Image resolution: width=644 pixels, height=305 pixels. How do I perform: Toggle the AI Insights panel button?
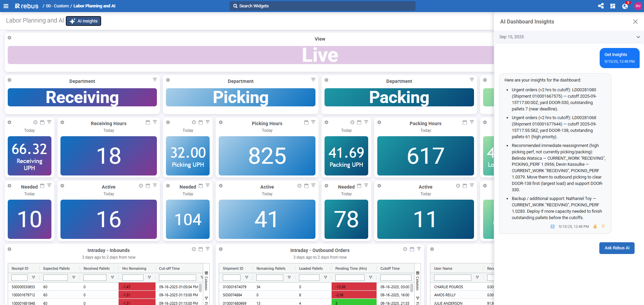(83, 21)
